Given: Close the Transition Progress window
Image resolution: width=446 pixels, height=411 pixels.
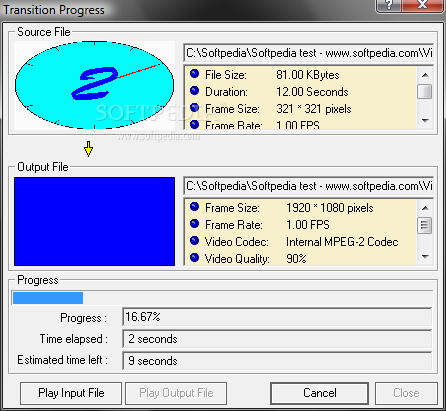Looking at the screenshot, I should pyautogui.click(x=423, y=5).
